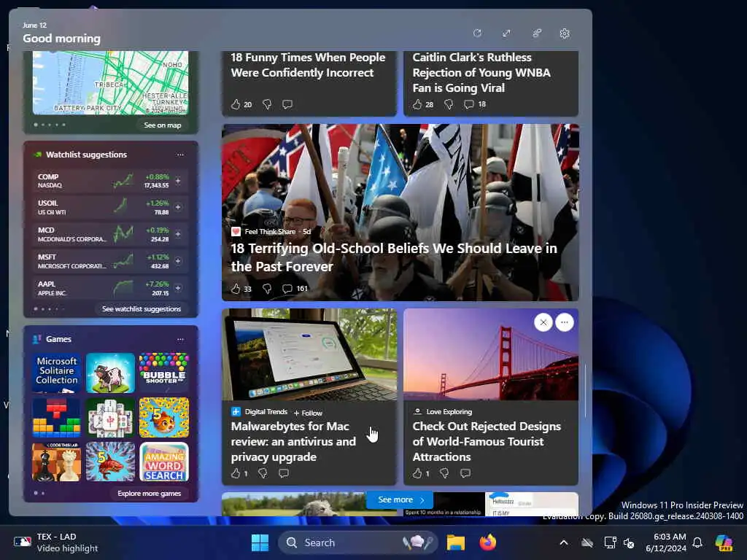Click See on map link

[163, 125]
